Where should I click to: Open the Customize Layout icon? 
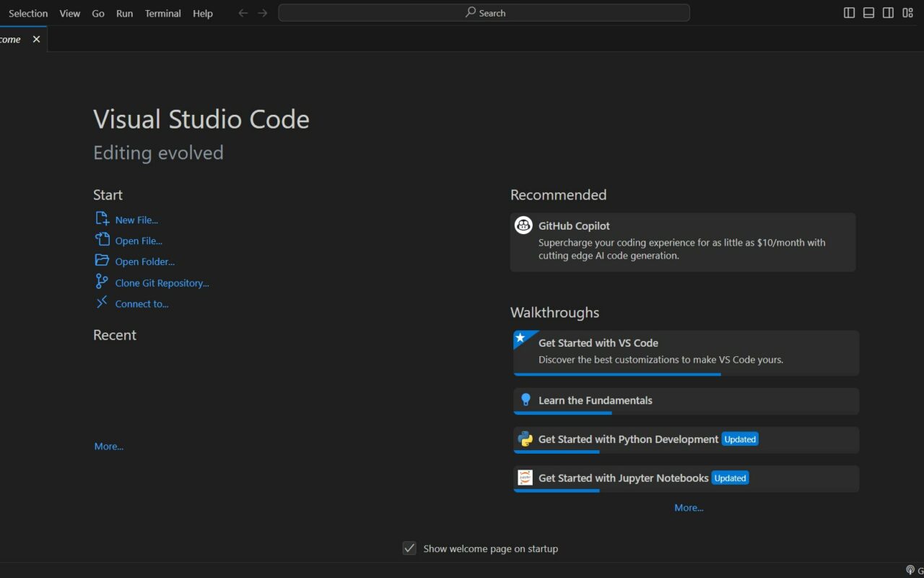pos(908,13)
